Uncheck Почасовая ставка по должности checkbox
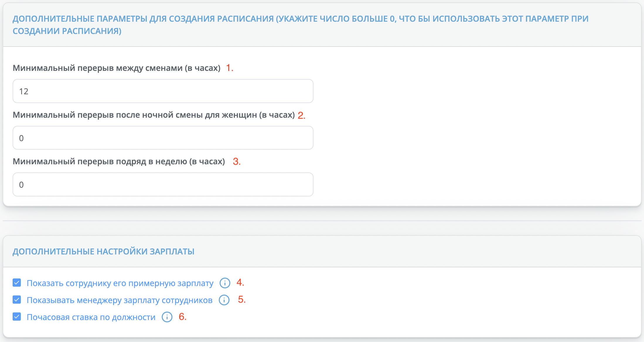The height and width of the screenshot is (342, 644). 17,317
